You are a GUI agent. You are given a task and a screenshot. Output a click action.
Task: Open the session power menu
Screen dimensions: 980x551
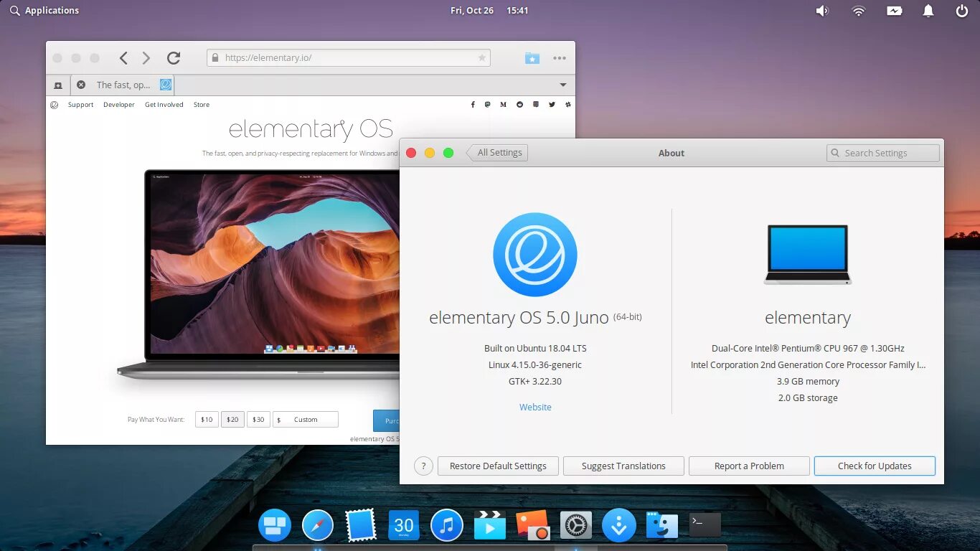962,11
